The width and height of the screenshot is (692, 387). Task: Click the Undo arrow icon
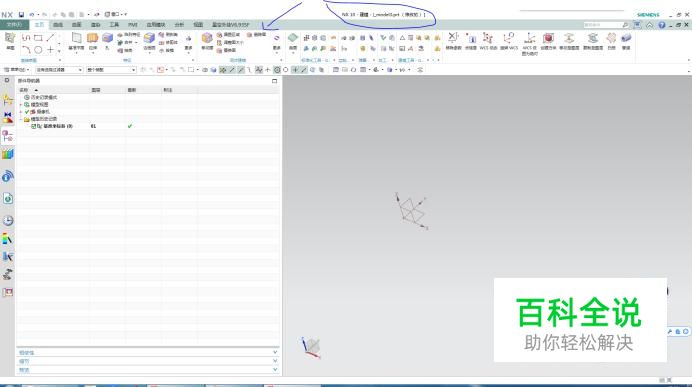[32, 15]
